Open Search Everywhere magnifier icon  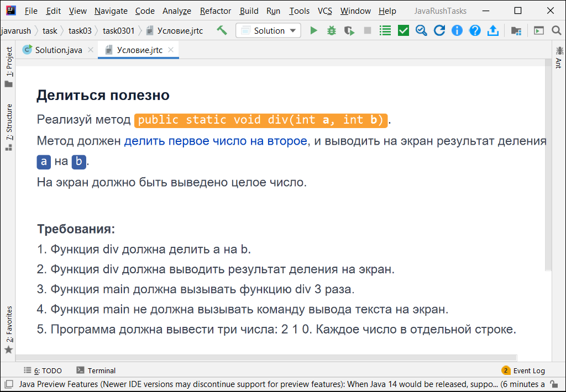[x=557, y=31]
